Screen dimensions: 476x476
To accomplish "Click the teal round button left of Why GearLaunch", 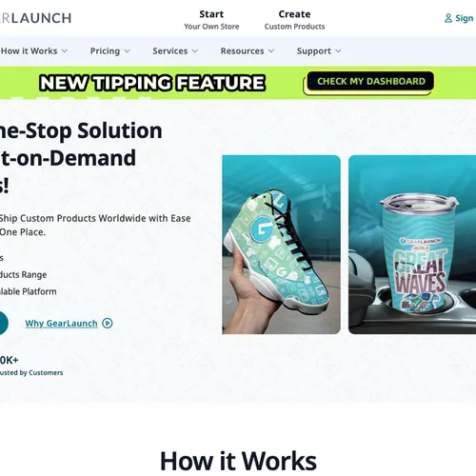I will pos(4,323).
